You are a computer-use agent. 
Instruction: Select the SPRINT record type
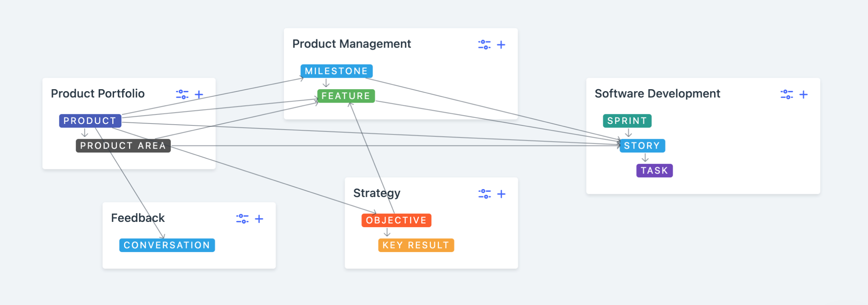(x=627, y=121)
